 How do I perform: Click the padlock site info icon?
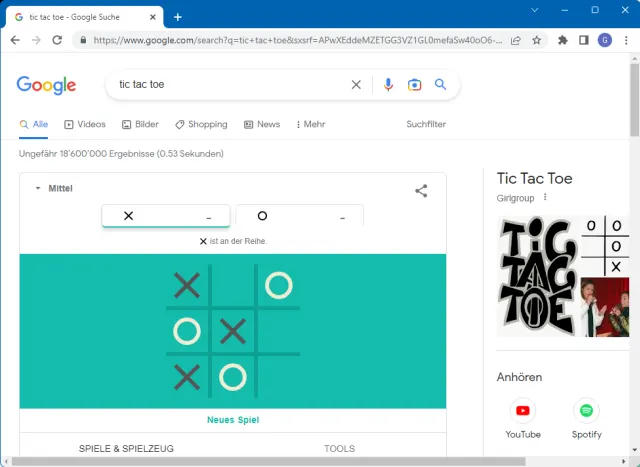coord(83,40)
